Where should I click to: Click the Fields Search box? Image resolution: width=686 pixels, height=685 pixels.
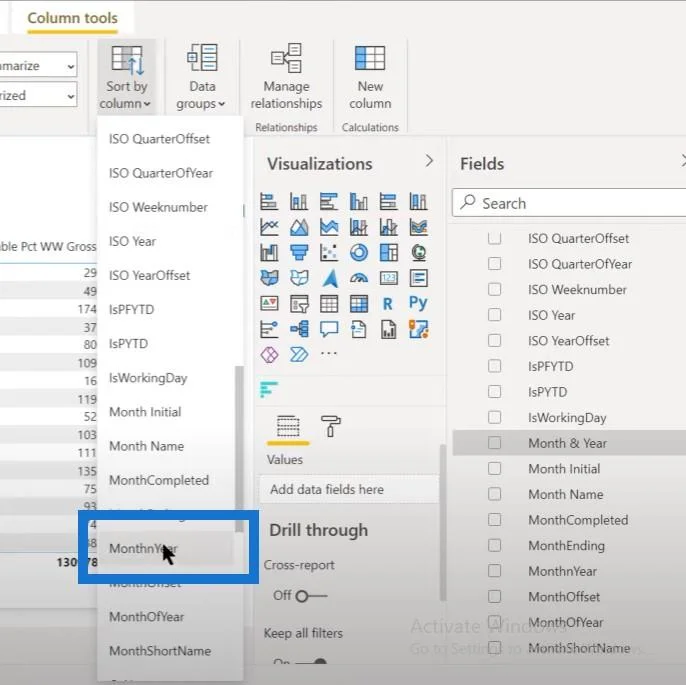(x=569, y=203)
